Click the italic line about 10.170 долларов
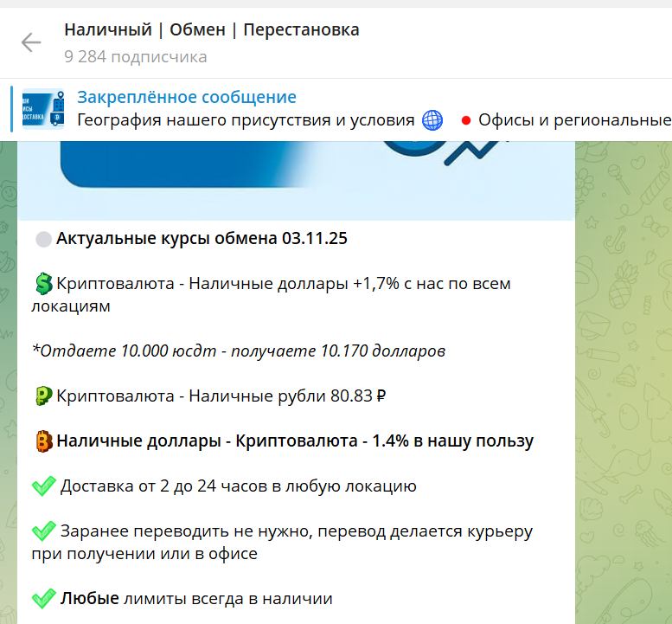 pos(239,351)
